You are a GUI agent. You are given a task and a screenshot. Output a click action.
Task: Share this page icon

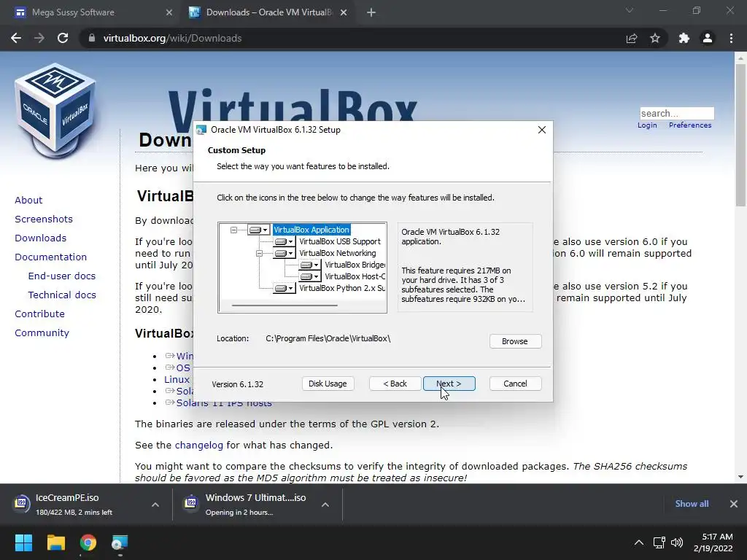(632, 38)
